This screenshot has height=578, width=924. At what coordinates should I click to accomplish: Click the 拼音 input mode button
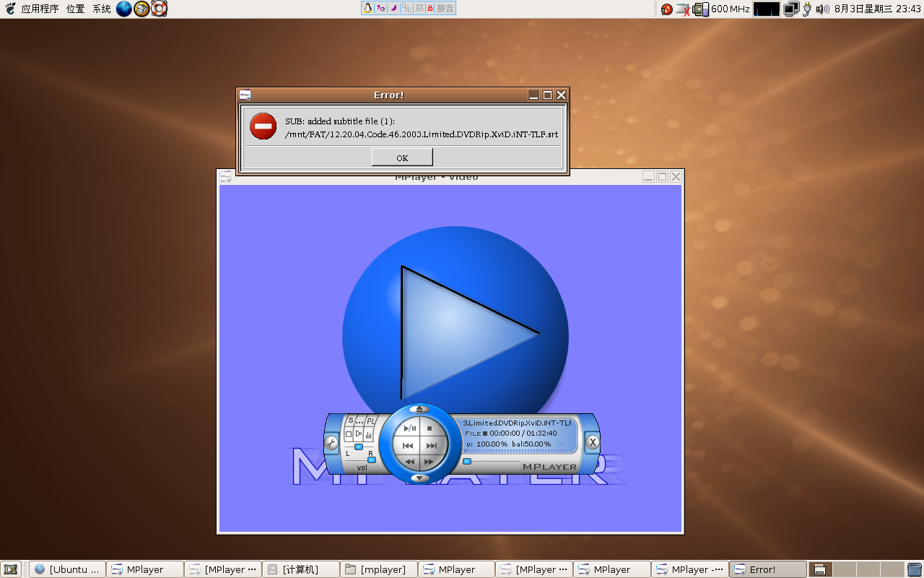tap(445, 8)
